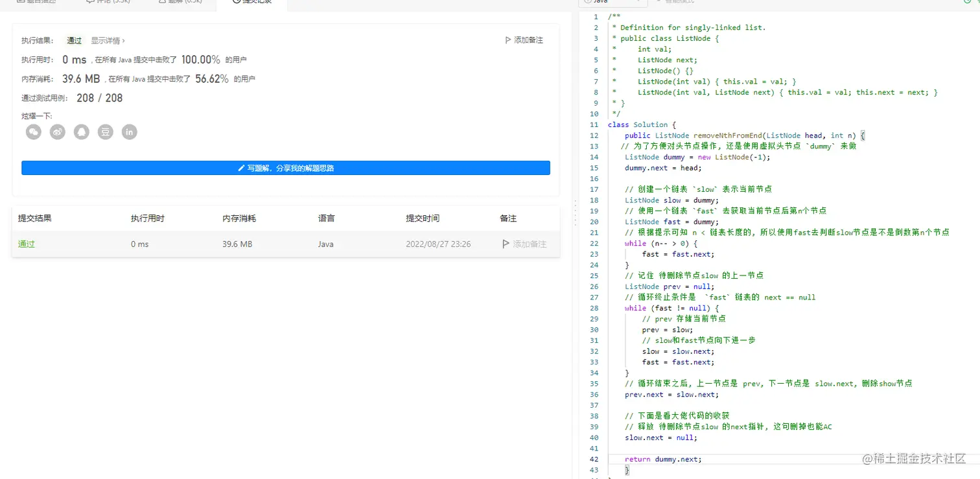Click the 39.6 MB cell in the submission row

point(237,244)
